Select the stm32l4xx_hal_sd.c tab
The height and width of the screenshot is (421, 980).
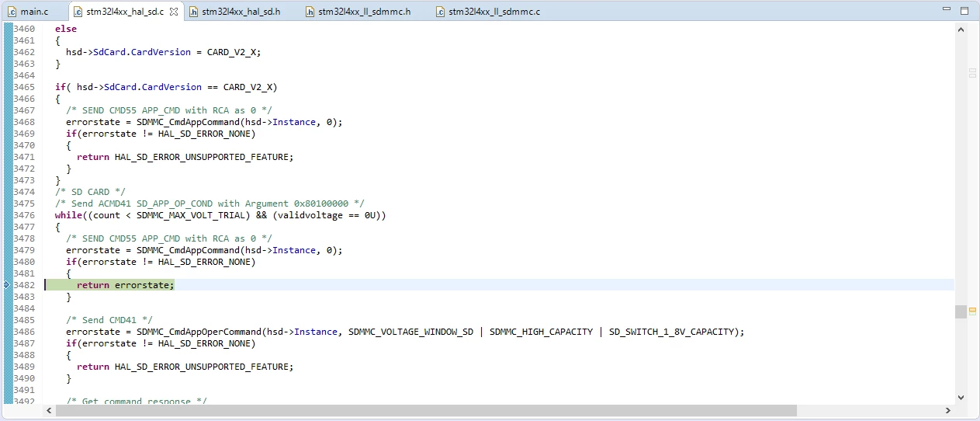125,12
